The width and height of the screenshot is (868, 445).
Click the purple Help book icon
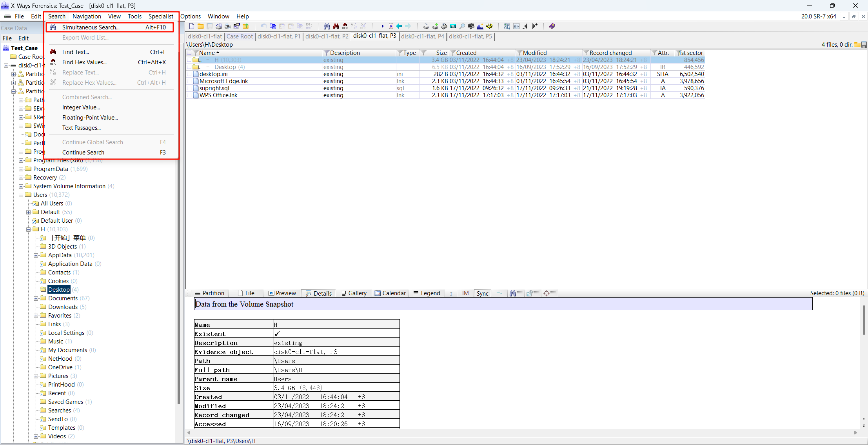pos(552,26)
